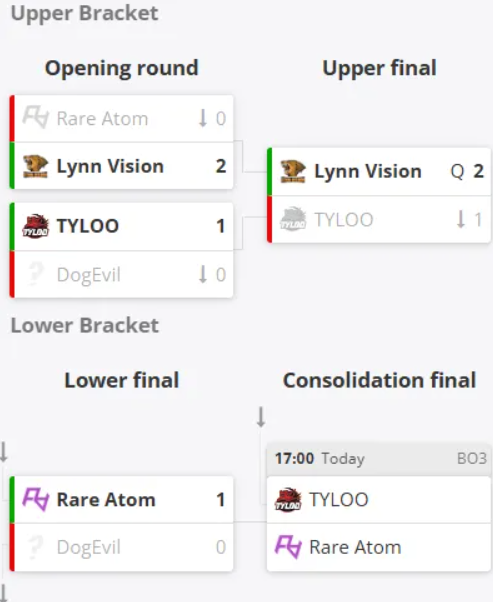
Task: Click the down arrow beside Rare Atom's score 0
Action: [203, 118]
